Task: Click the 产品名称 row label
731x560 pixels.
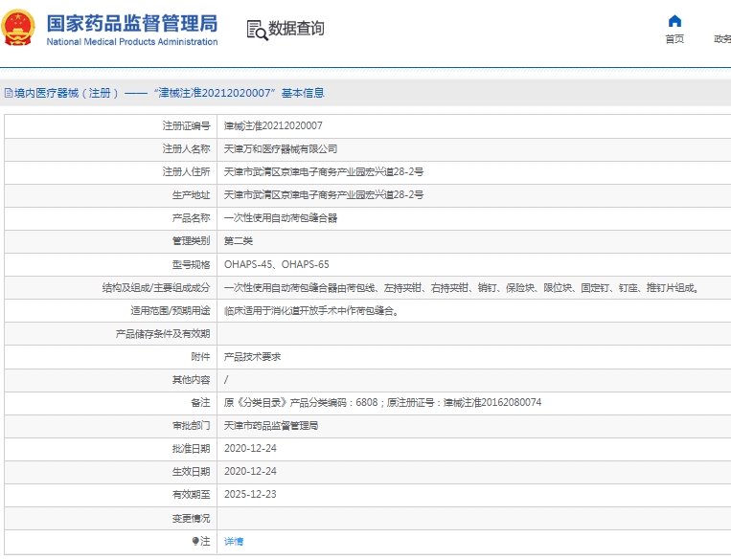Action: 192,218
